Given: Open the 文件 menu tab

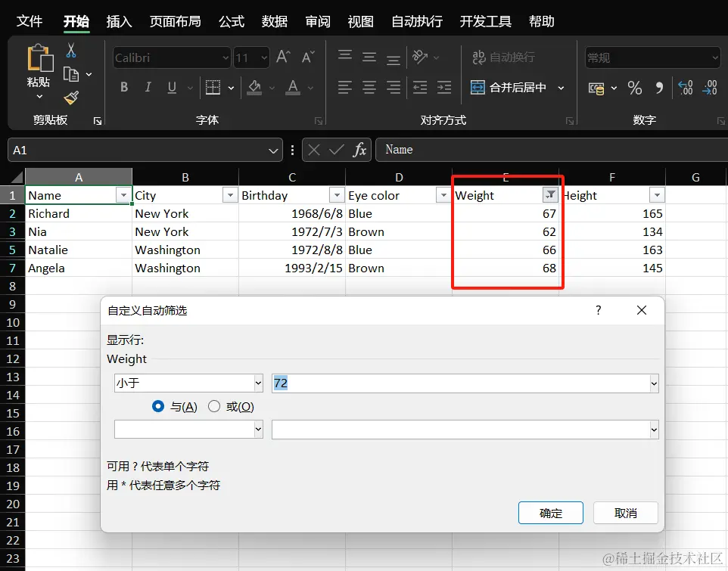Looking at the screenshot, I should tap(30, 21).
